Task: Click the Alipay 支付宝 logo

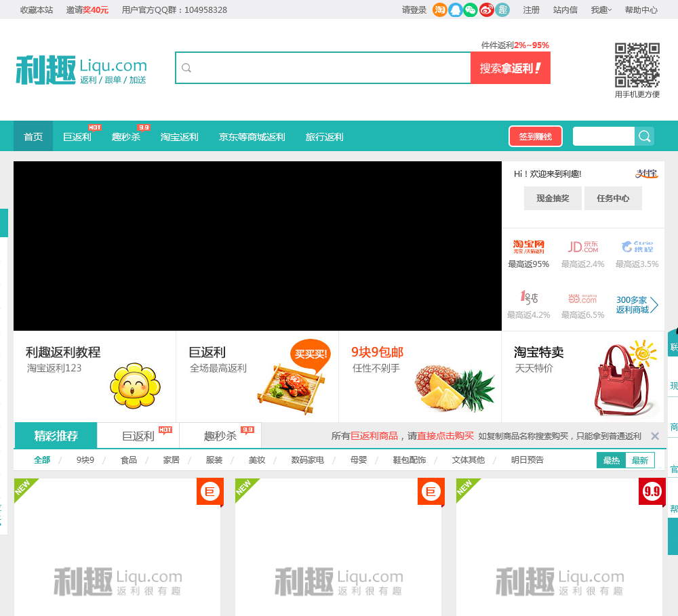Action: [646, 173]
